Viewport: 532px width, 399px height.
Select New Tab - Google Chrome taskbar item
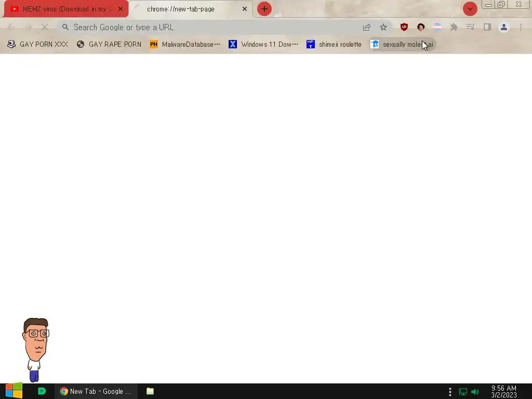point(96,391)
